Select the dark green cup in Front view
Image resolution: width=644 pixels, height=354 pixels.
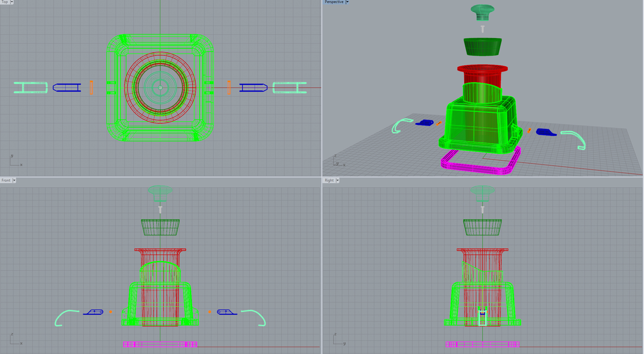[x=160, y=227]
